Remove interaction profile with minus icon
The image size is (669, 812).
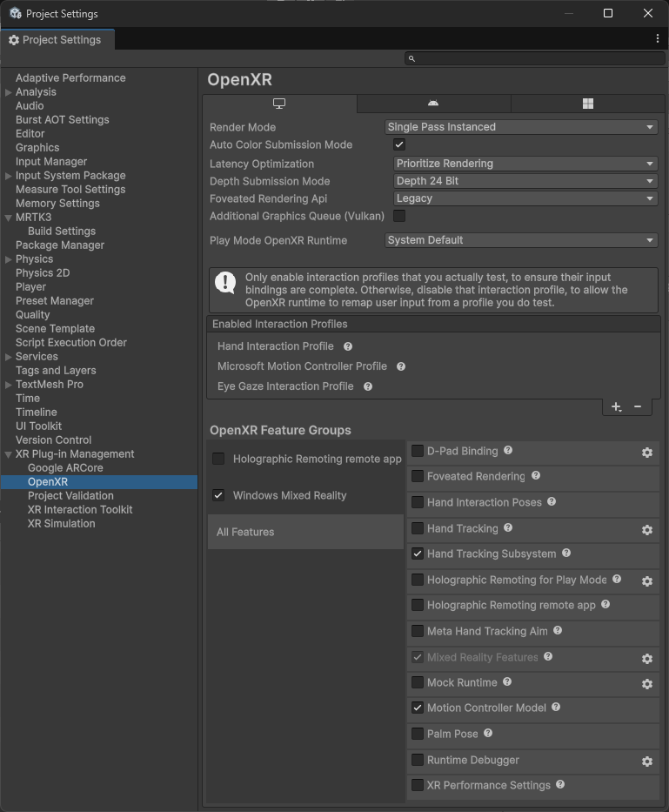tap(638, 406)
